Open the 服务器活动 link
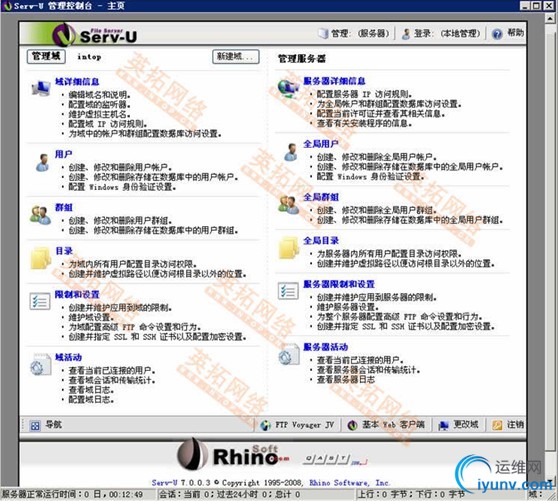This screenshot has height=501, width=558. pyautogui.click(x=326, y=347)
